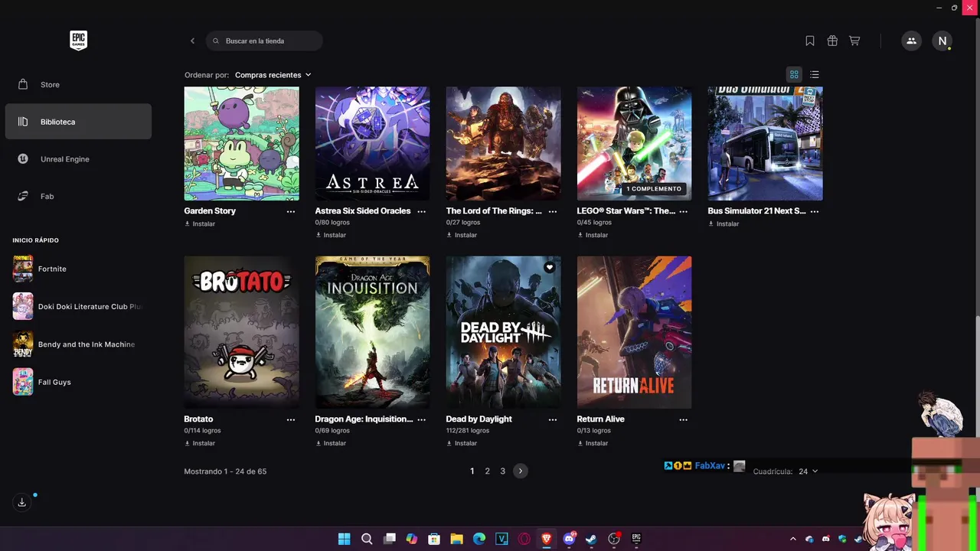Open more options for LEGO Star Wars
Screen dimensions: 980x551
tap(684, 211)
